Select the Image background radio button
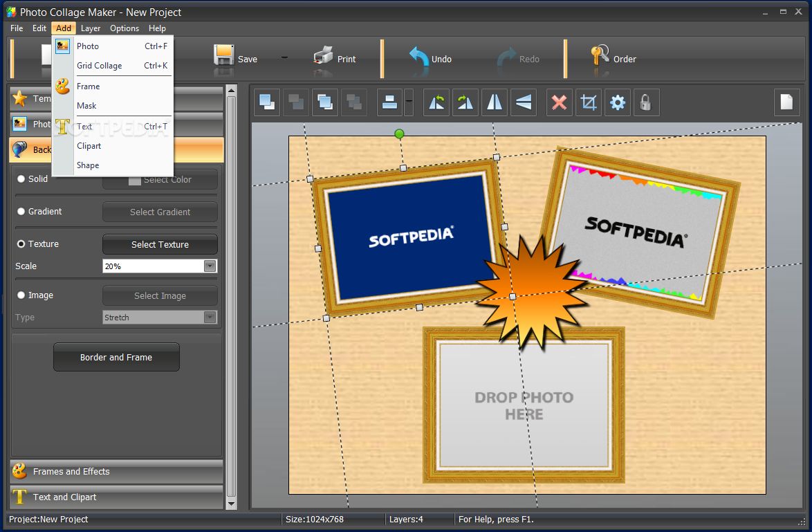Image resolution: width=812 pixels, height=532 pixels. coord(21,295)
